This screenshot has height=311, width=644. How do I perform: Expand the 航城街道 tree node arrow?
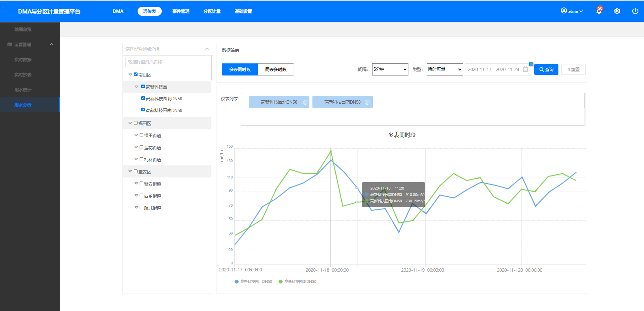(136, 208)
